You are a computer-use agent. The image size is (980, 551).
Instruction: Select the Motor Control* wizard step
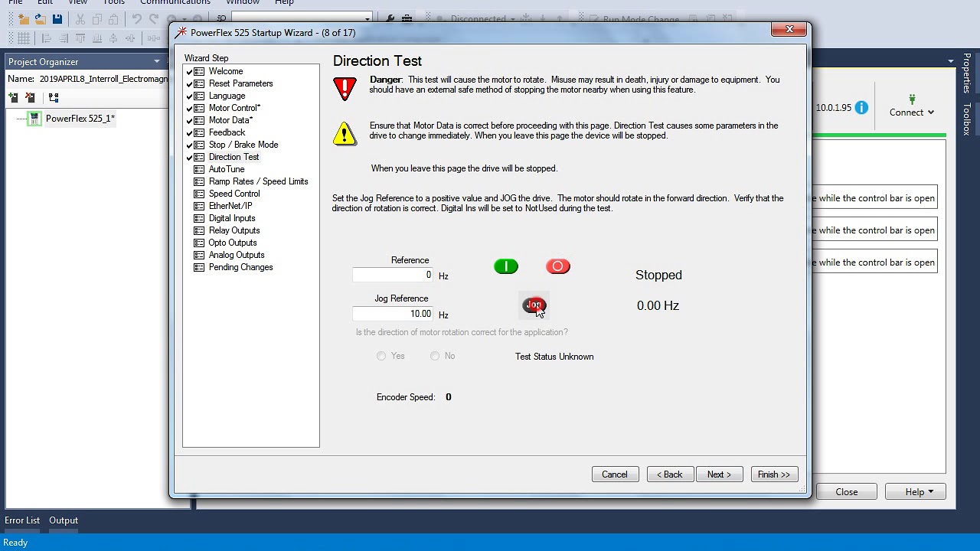tap(234, 108)
